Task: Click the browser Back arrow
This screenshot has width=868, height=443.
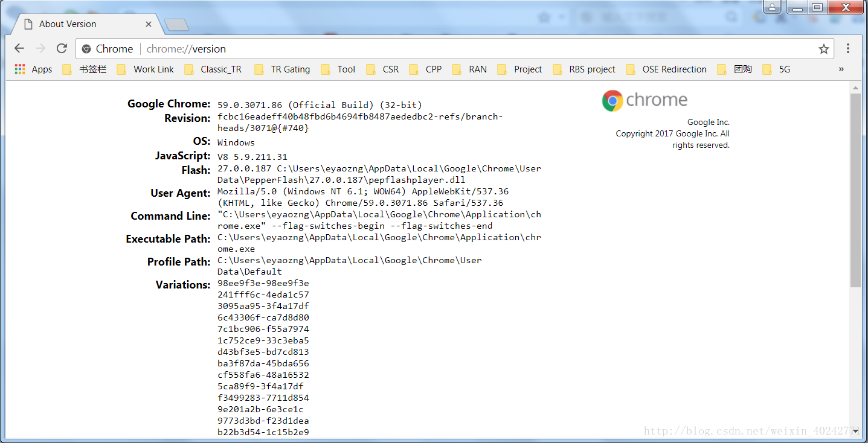Action: pos(19,49)
